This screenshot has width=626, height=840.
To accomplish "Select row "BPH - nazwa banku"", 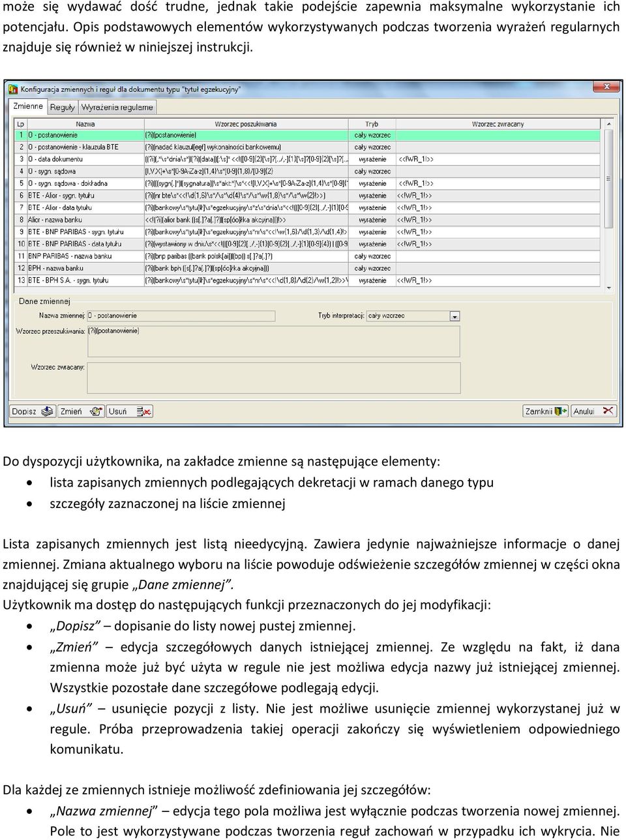I will (306, 268).
